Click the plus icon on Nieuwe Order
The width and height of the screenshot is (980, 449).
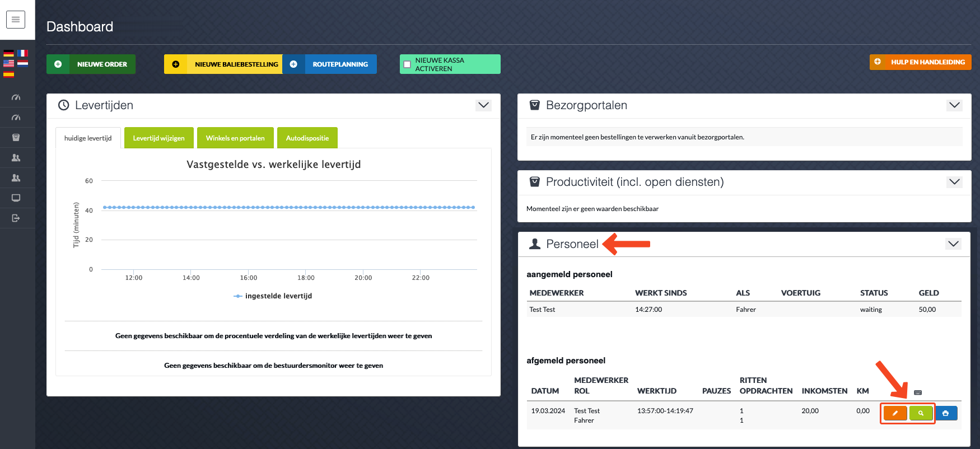pos(58,64)
